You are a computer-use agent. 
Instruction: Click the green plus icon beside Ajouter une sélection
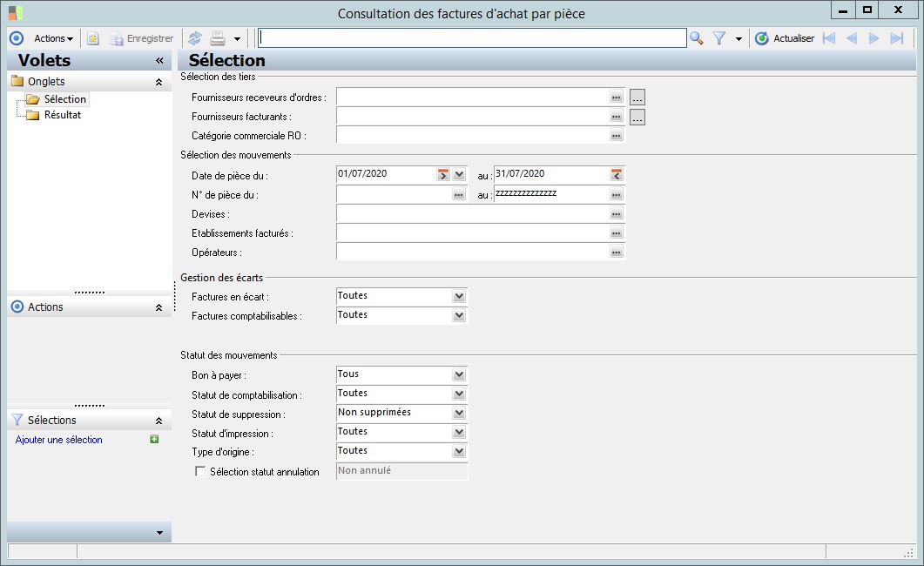[x=154, y=440]
